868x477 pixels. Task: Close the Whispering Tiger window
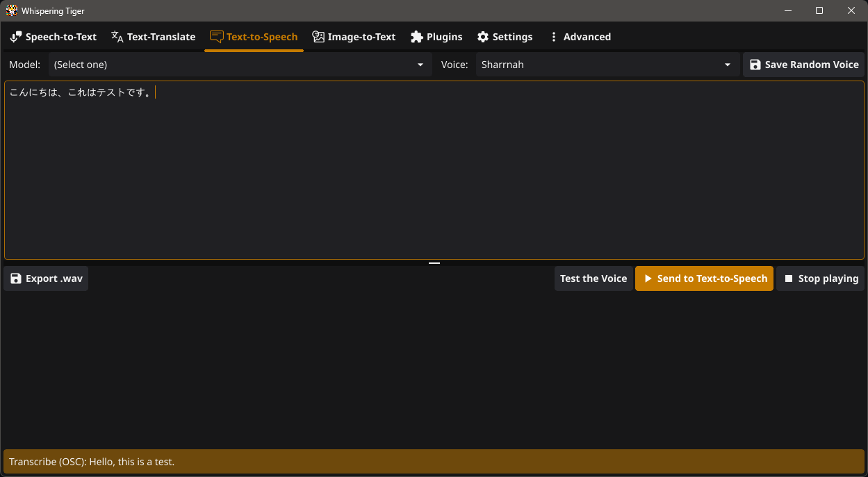[x=851, y=10]
